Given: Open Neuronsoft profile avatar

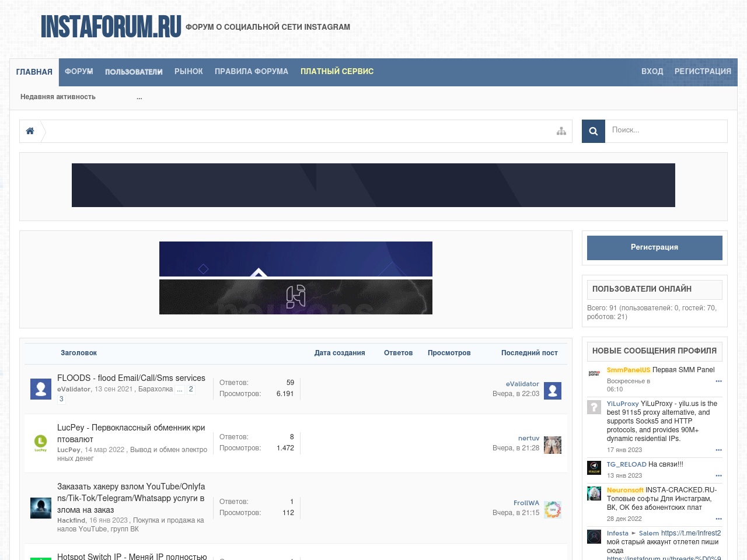Looking at the screenshot, I should 594,493.
